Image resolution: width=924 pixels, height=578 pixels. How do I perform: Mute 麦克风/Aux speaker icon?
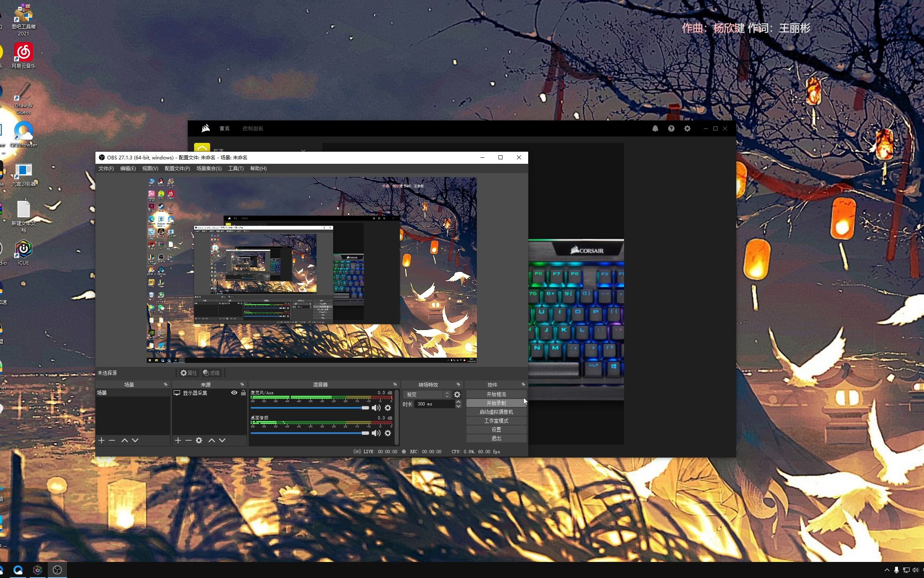[376, 408]
